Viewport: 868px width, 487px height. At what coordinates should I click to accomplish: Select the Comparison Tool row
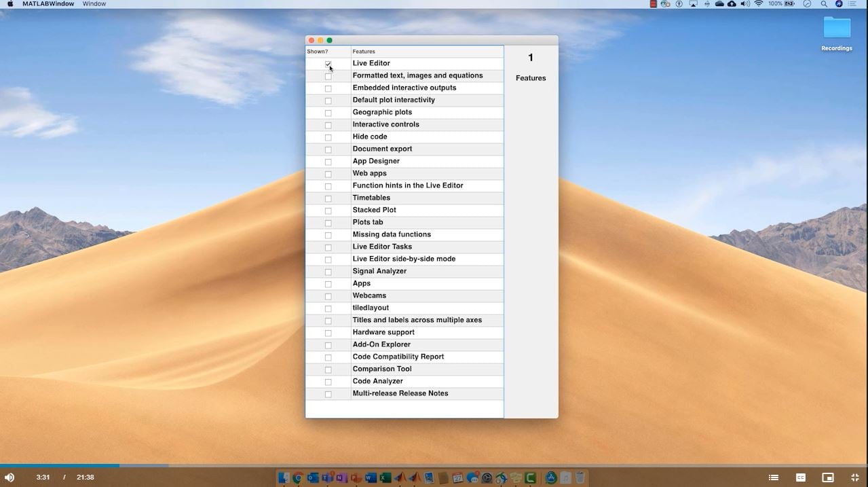(404, 369)
